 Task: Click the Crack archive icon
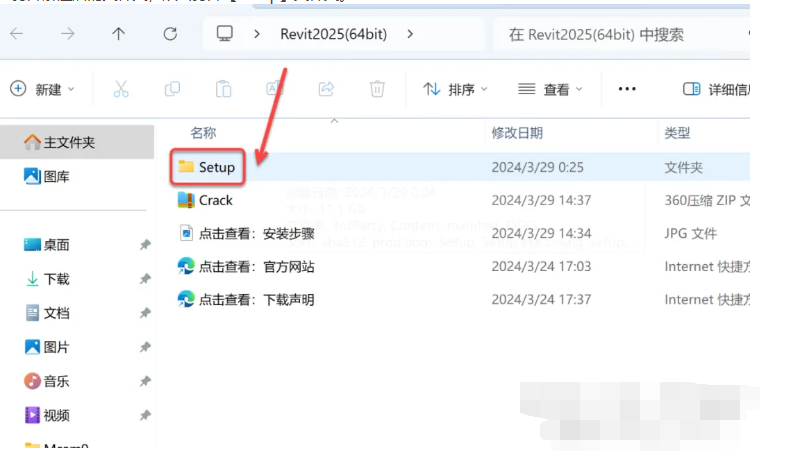(x=186, y=200)
